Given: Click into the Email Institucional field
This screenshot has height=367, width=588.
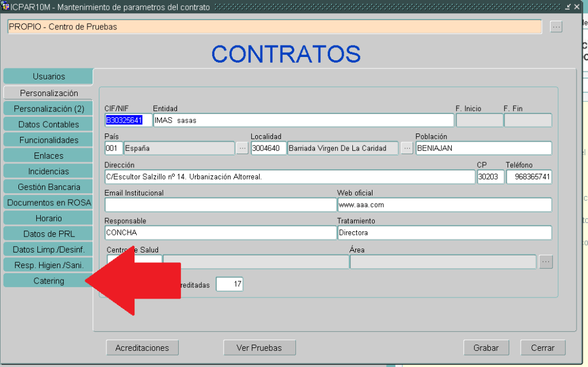Looking at the screenshot, I should 220,205.
